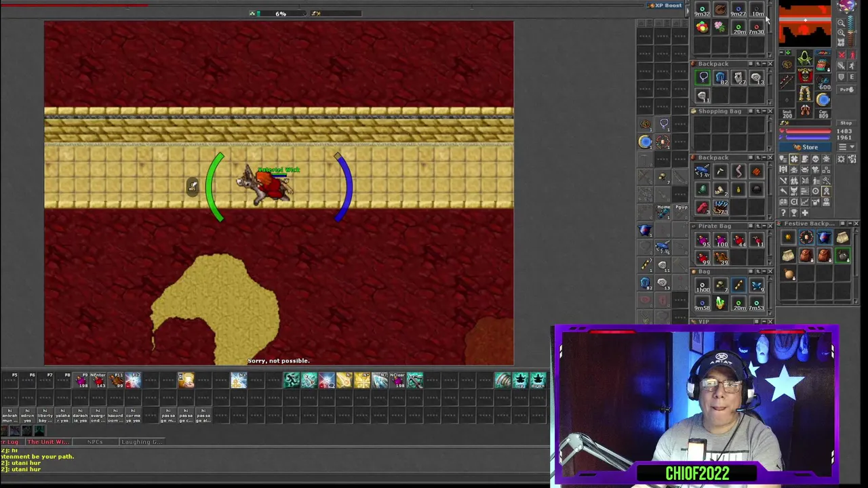868x488 pixels.
Task: Click the ammo slot showing 600
Action: pyautogui.click(x=823, y=82)
